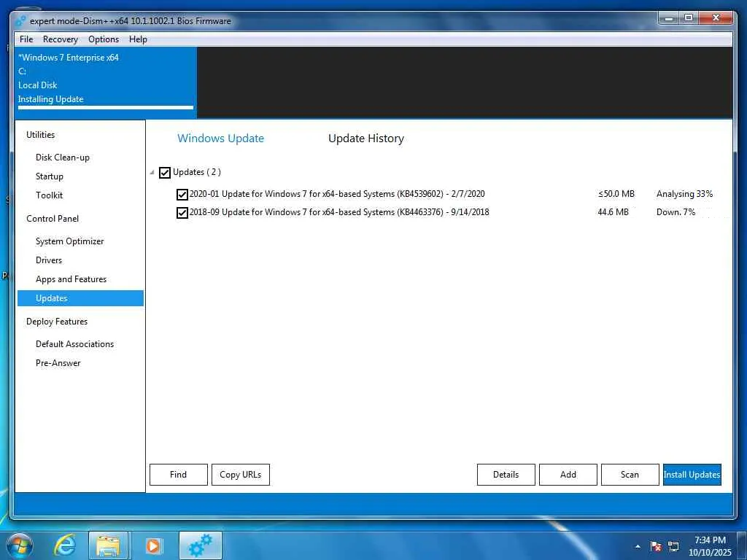Viewport: 747px width, 560px height.
Task: Select Disk Clean-up in sidebar
Action: point(63,157)
